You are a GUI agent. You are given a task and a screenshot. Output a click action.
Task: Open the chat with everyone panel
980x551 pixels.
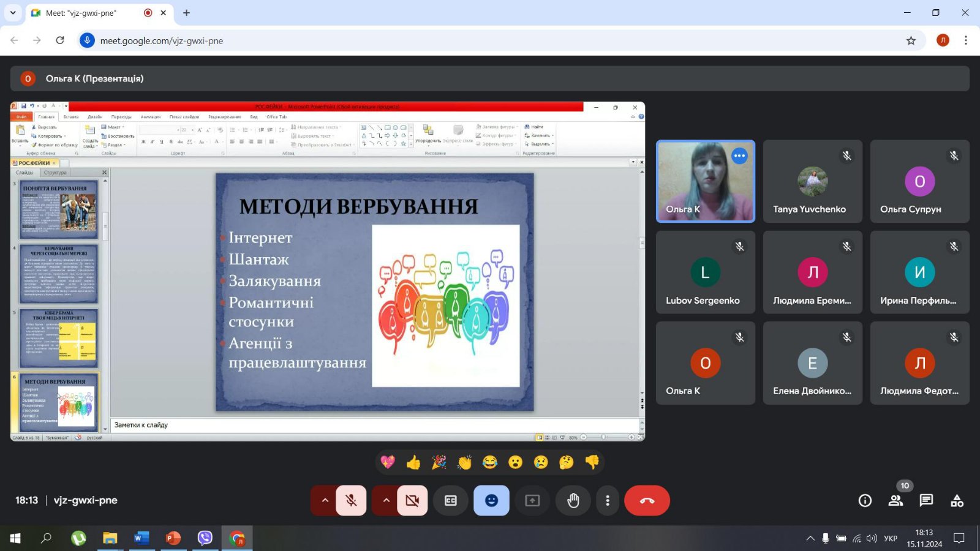point(926,500)
